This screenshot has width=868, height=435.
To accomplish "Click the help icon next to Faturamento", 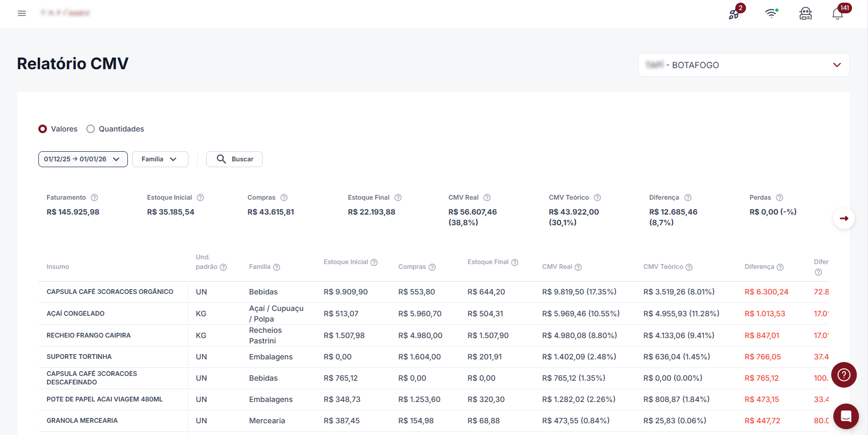I will (94, 198).
